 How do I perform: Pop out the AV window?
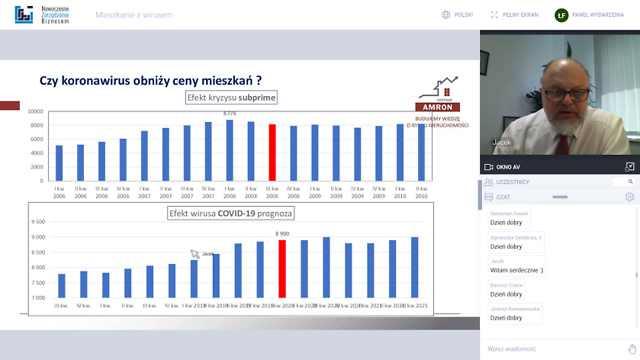(630, 167)
